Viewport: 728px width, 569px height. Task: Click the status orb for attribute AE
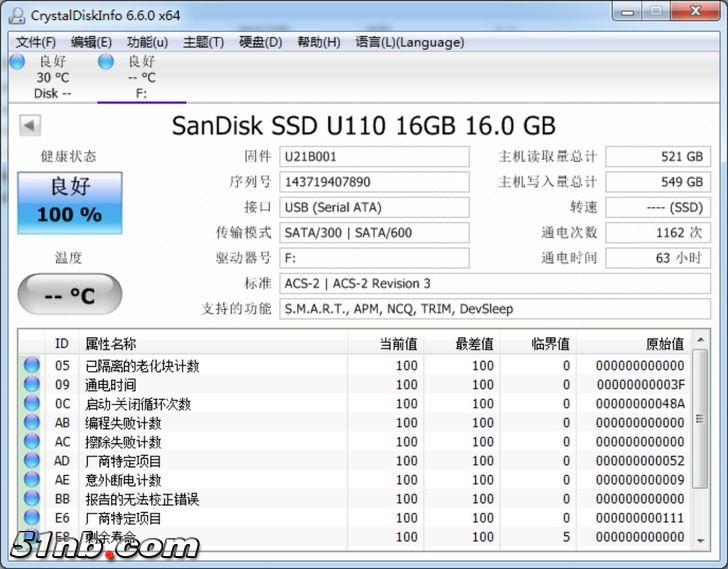(x=32, y=479)
